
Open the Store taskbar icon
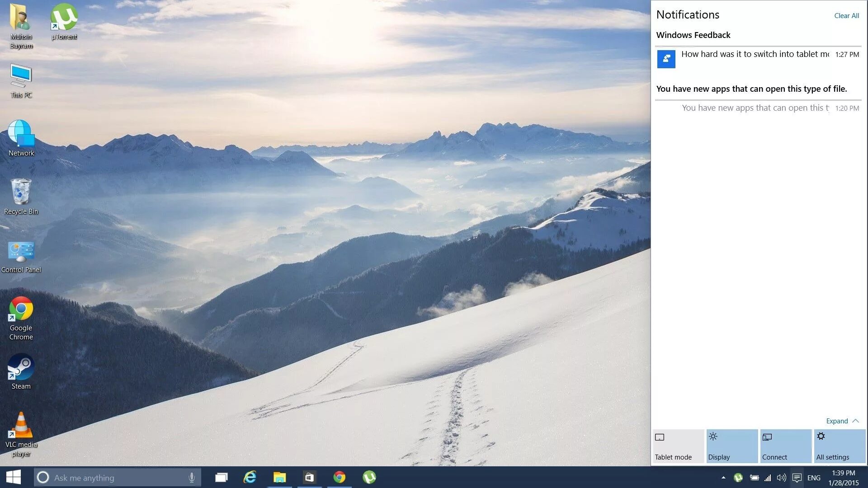point(309,478)
